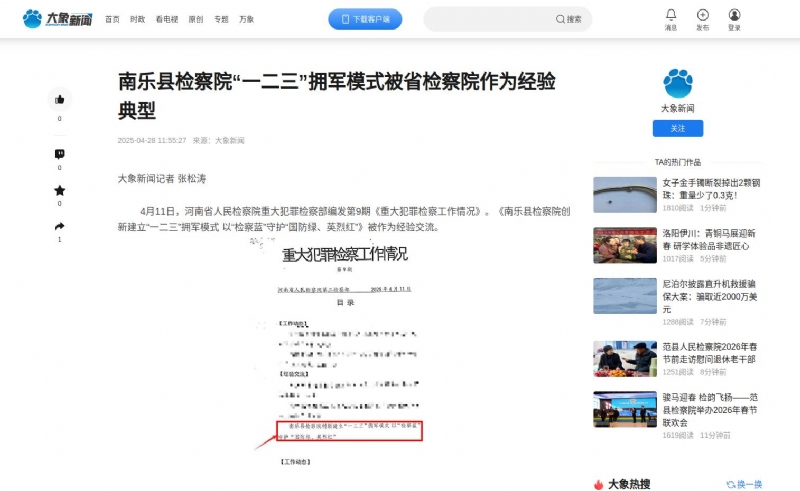The width and height of the screenshot is (800, 491).
Task: Open the 时政 navigation item
Action: point(137,19)
